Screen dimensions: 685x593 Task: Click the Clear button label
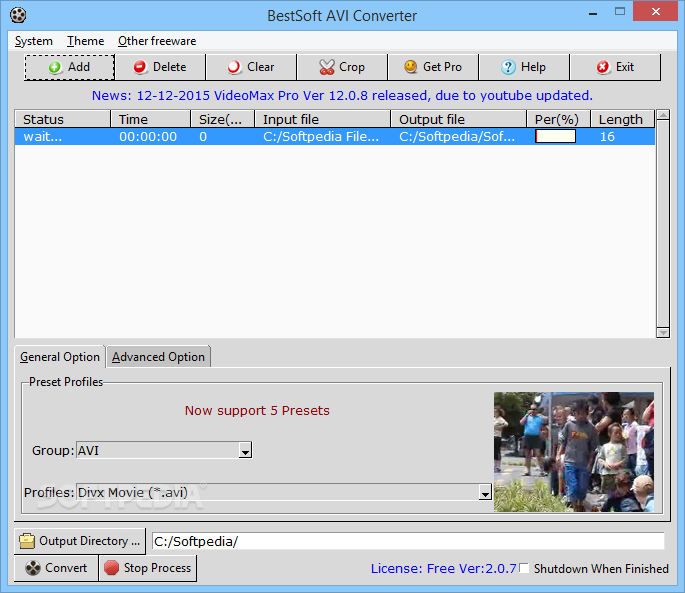[x=261, y=67]
